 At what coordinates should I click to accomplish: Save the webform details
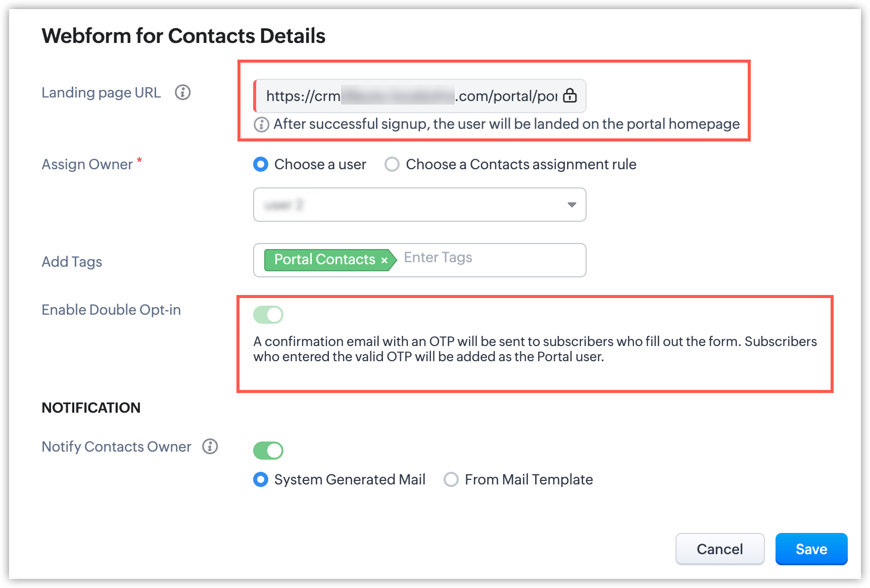811,549
